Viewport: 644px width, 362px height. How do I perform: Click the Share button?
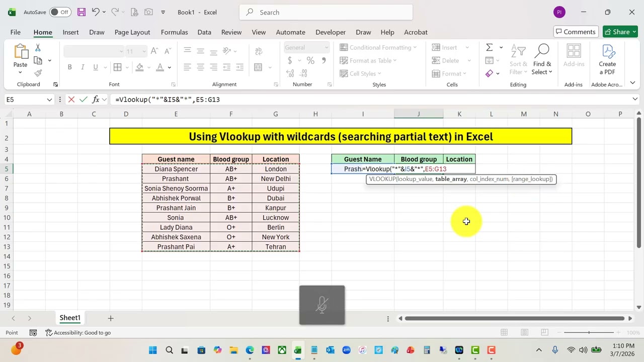pos(620,32)
